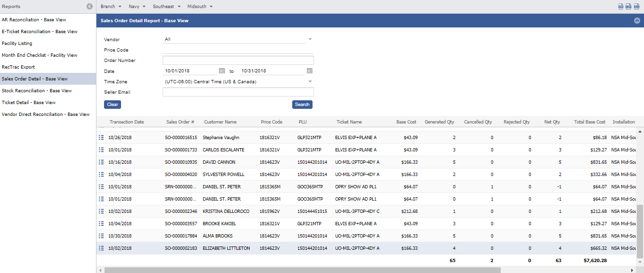This screenshot has height=273, width=644.
Task: Open row menu icon for DAVID CANNON
Action: point(101,162)
